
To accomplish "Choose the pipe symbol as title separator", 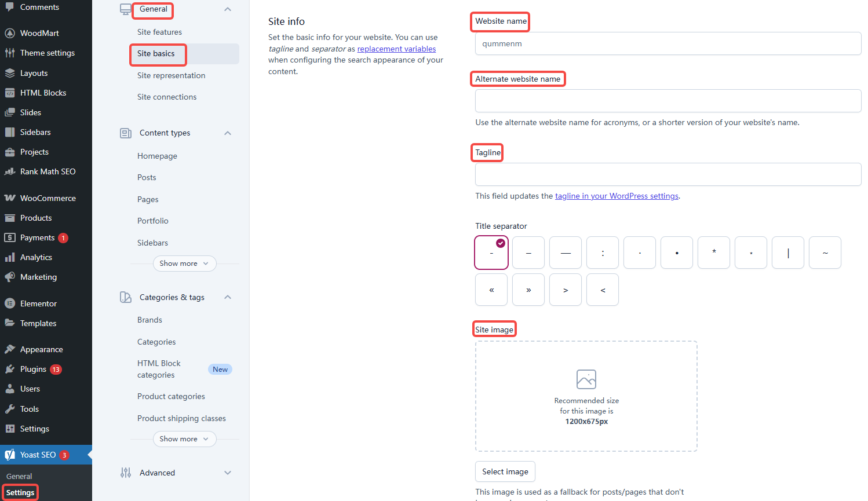I will (787, 252).
